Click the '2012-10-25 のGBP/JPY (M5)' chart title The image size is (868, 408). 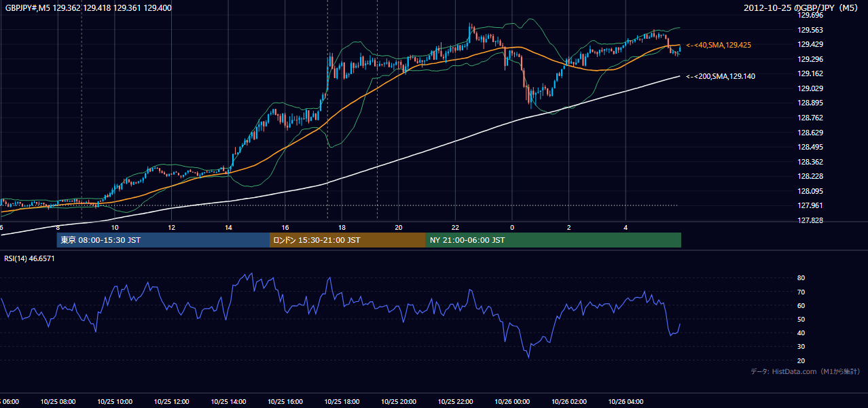pyautogui.click(x=801, y=7)
